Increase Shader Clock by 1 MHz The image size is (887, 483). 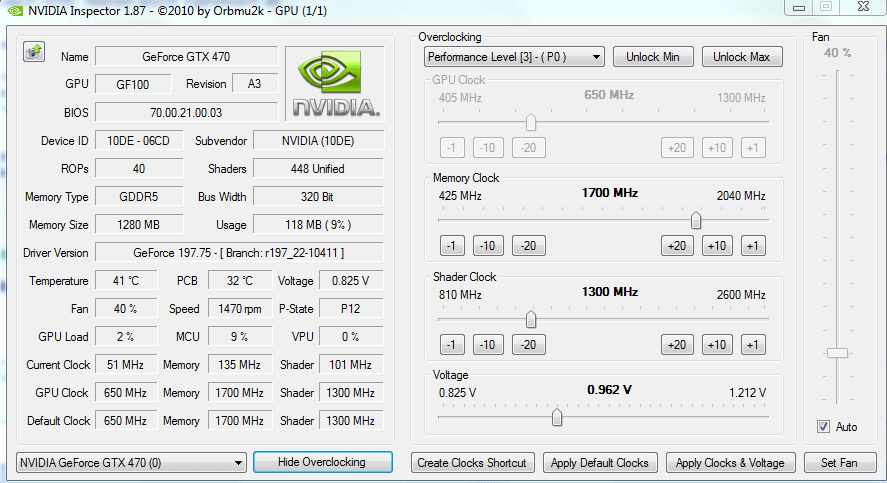pyautogui.click(x=753, y=345)
